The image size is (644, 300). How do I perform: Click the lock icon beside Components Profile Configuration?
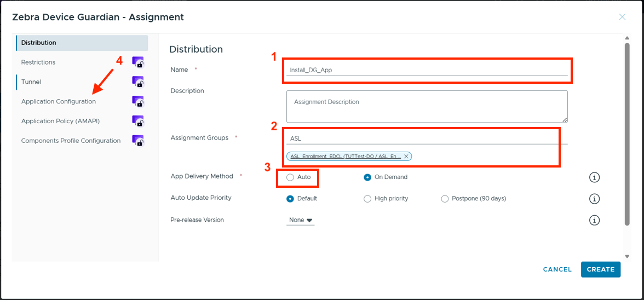pyautogui.click(x=137, y=141)
